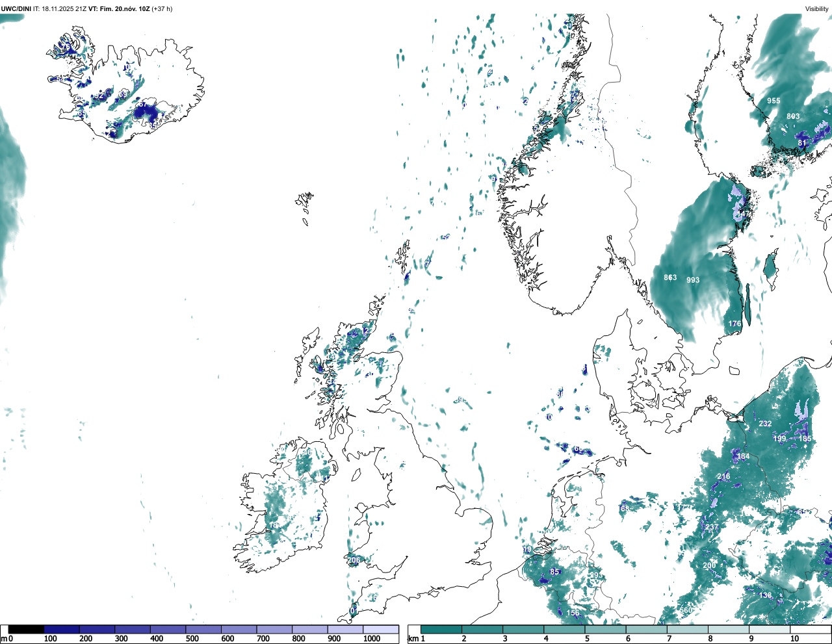This screenshot has width=832, height=644.
Task: Click the dark teal swatch between km 1 and 2
Action: click(441, 629)
